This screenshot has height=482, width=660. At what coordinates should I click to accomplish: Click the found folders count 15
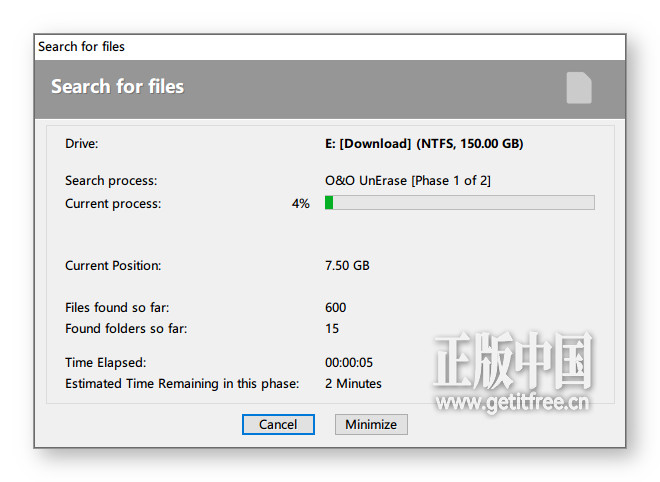point(332,328)
